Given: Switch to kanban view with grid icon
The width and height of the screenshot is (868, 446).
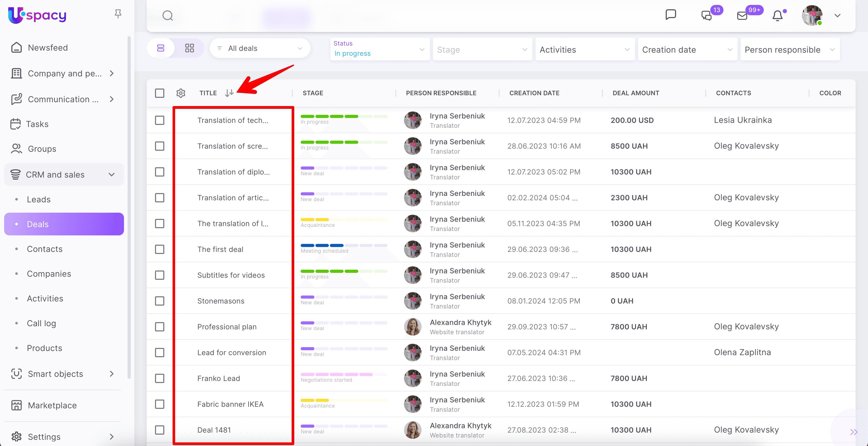Looking at the screenshot, I should pos(190,48).
